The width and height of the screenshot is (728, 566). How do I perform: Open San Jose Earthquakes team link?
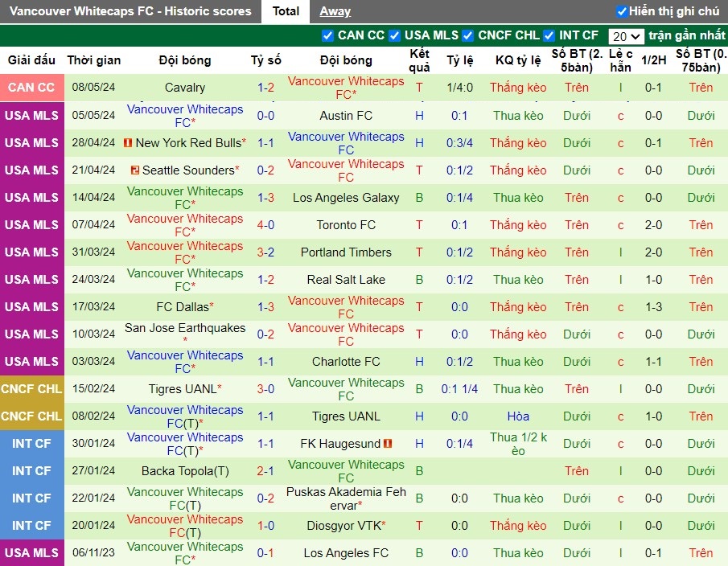[x=185, y=328]
